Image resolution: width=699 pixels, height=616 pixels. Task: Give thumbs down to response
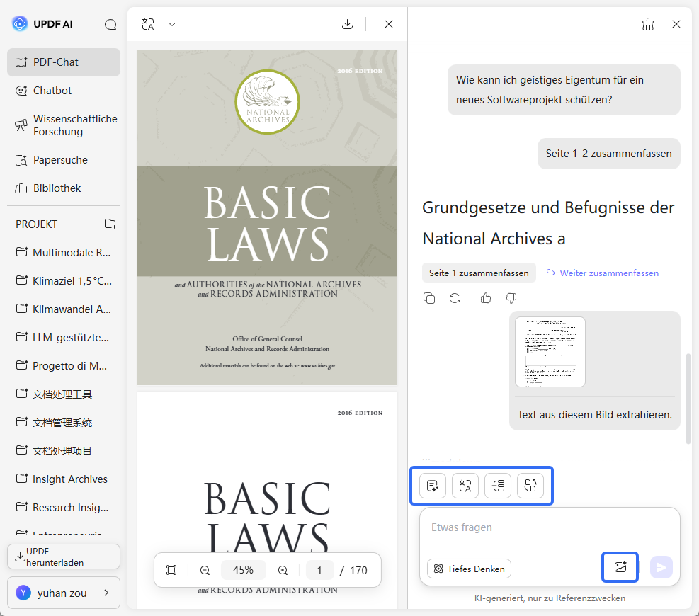point(511,298)
